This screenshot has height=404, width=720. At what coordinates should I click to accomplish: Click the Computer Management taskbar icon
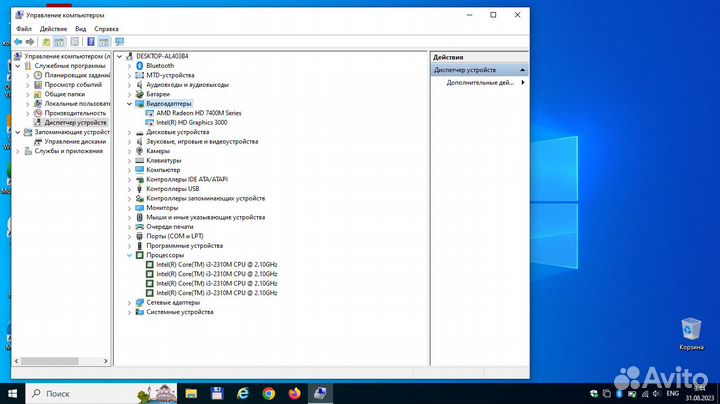320,393
